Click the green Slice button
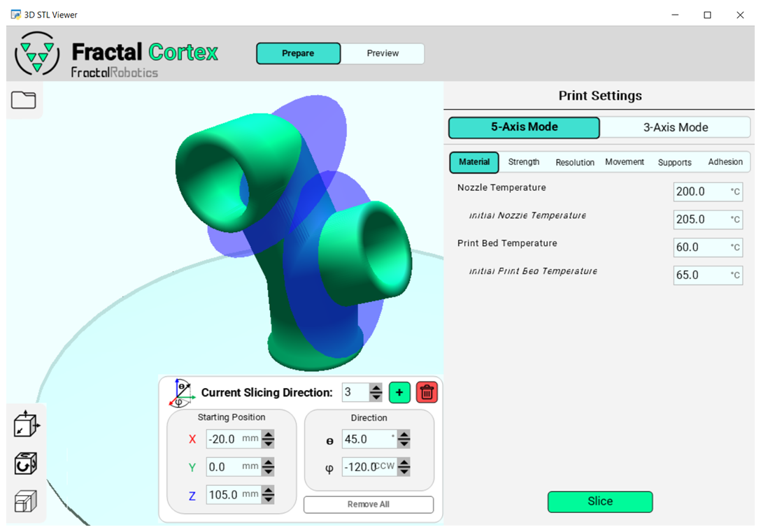 600,501
